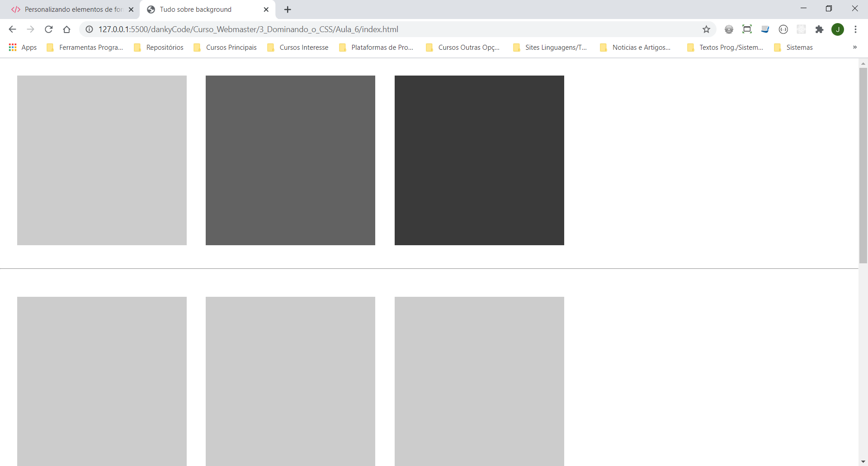Click the last box in the bottom row
Viewport: 868px width, 466px height.
[479, 381]
